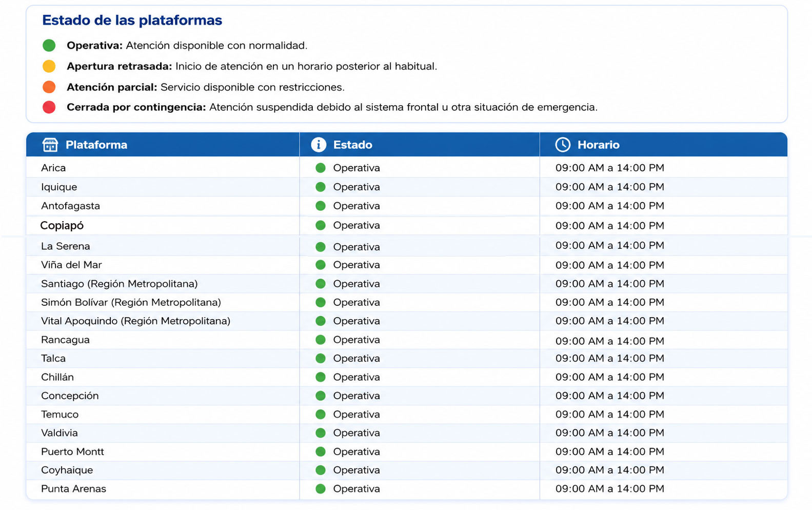
Task: Click the green status dot for Rancagua
Action: (x=321, y=340)
